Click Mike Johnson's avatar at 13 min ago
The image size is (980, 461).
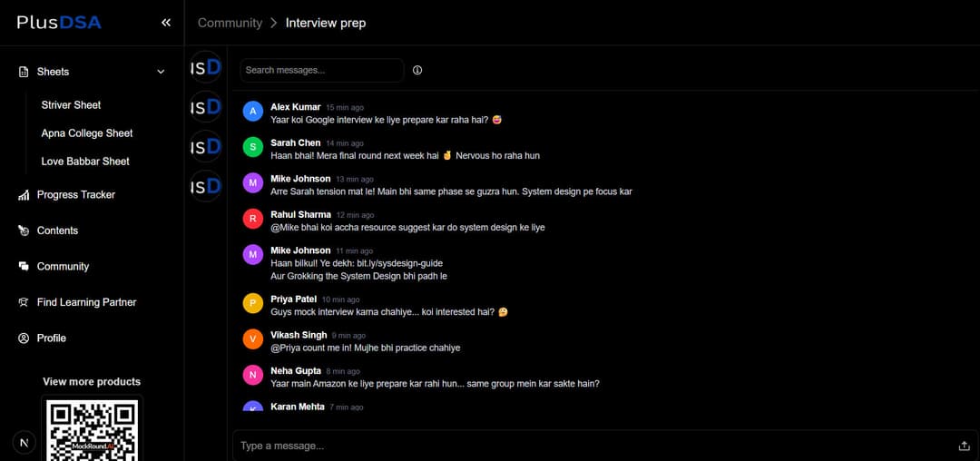tap(252, 183)
